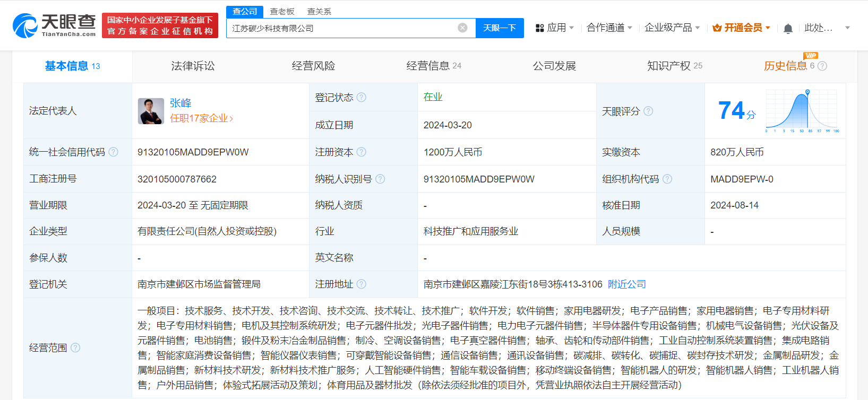
Task: Click help icon beside 经营范围
Action: click(75, 348)
